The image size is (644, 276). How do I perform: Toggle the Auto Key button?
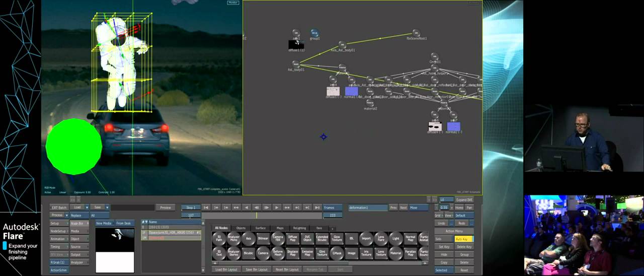(x=463, y=239)
